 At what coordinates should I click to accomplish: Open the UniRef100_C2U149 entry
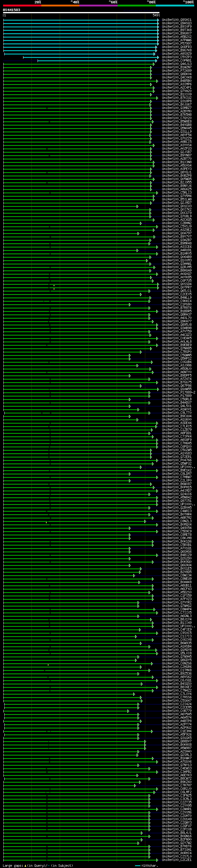tap(176, 819)
